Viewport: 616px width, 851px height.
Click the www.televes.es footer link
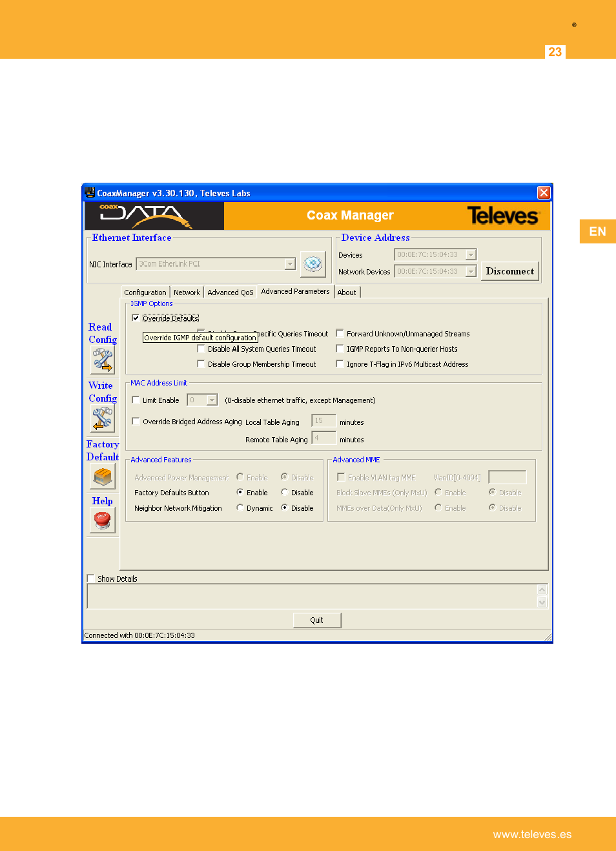(x=532, y=834)
